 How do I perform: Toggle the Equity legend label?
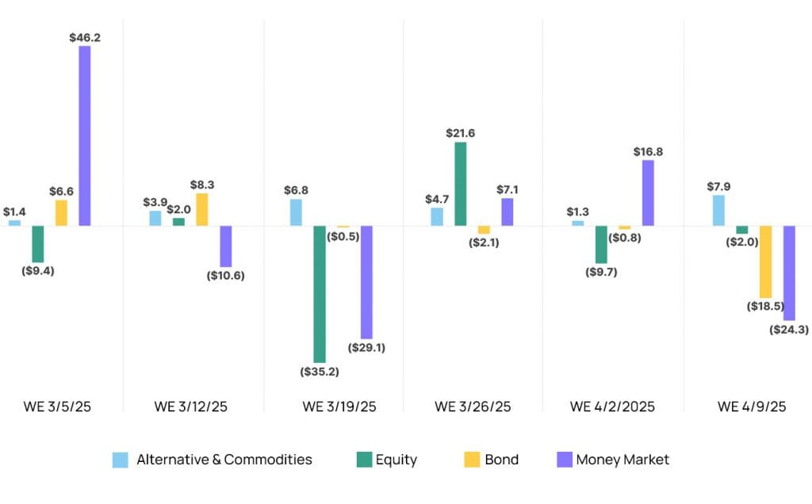(396, 460)
